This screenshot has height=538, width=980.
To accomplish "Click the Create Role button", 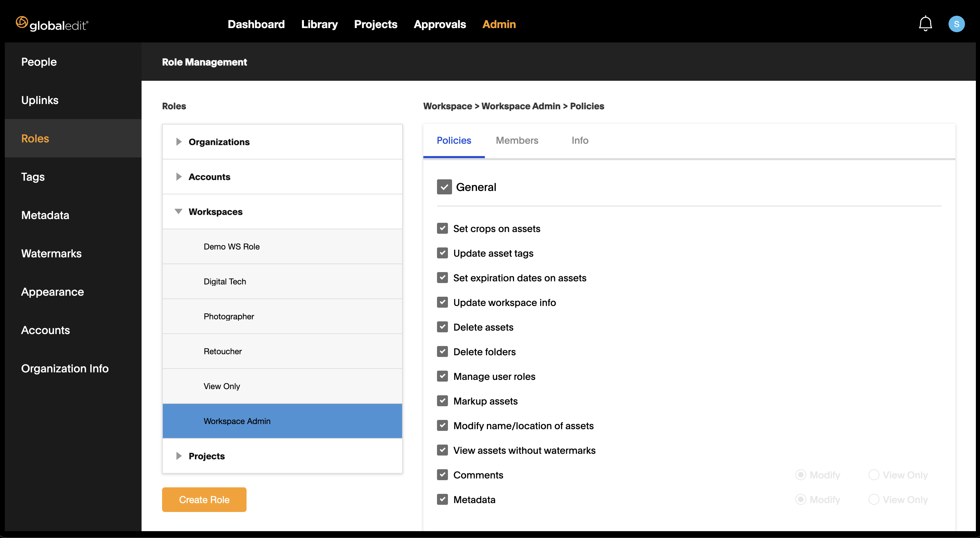I will [204, 500].
